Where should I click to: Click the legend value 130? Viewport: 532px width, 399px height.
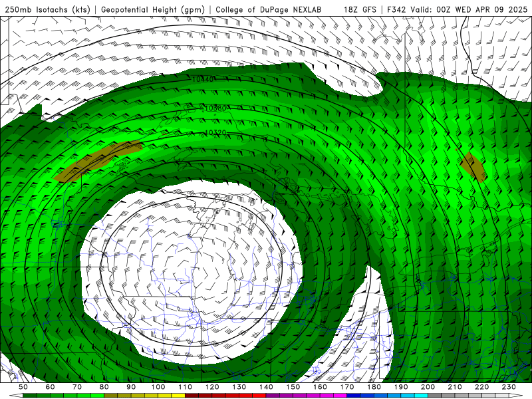tap(239, 387)
